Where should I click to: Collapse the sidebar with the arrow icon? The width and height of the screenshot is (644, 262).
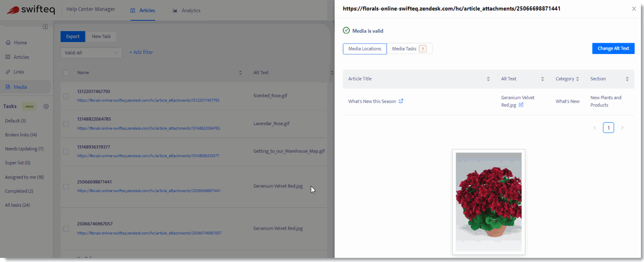[x=45, y=26]
